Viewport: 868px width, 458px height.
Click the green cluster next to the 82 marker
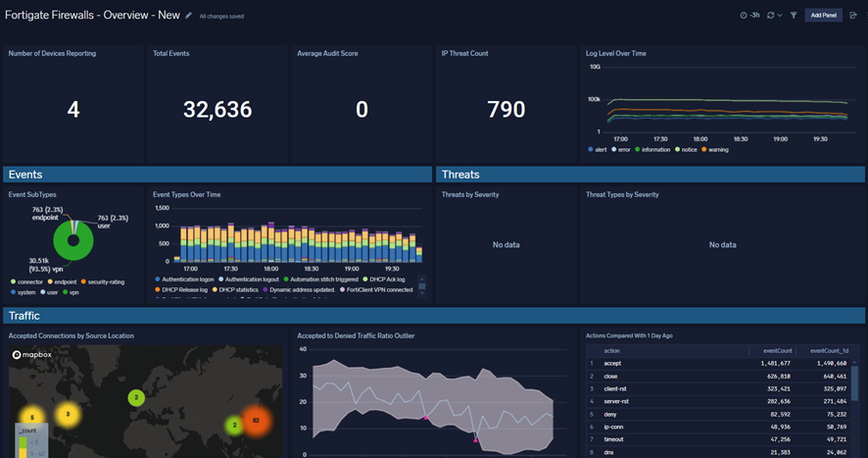233,426
